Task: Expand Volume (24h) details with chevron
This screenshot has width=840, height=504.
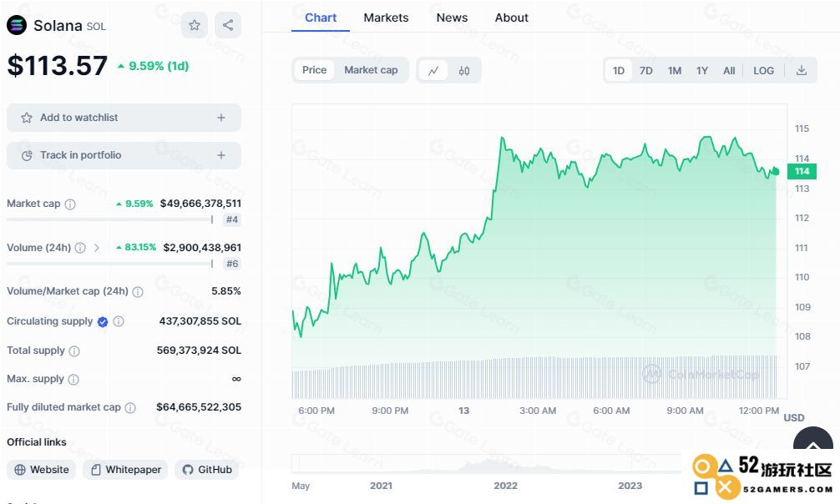Action: tap(96, 248)
